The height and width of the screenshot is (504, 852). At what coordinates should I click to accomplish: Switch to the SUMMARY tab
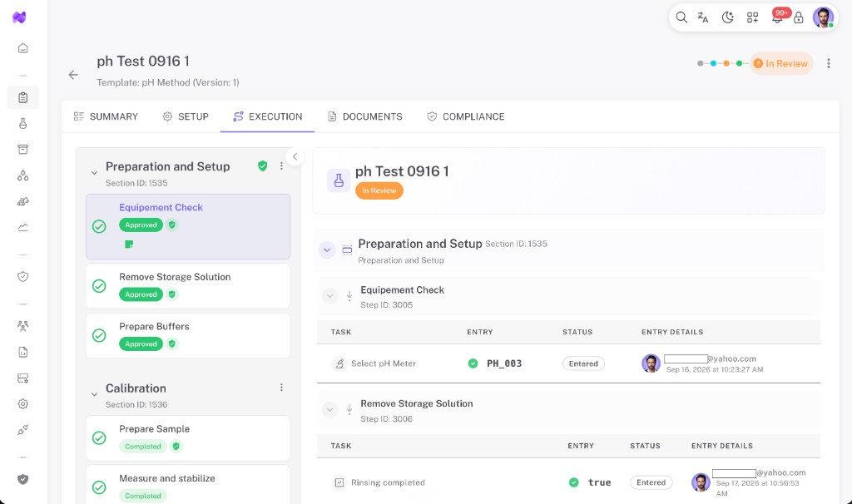tap(106, 116)
